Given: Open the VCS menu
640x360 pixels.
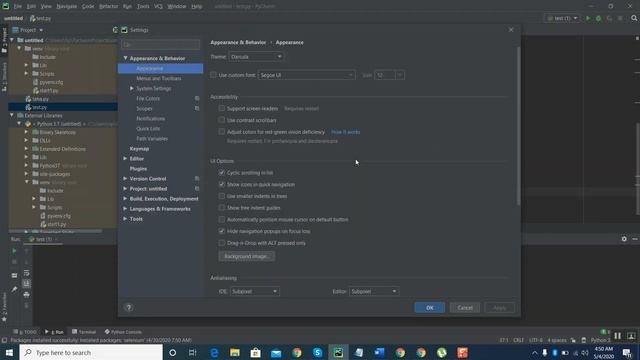Looking at the screenshot, I should click(158, 7).
